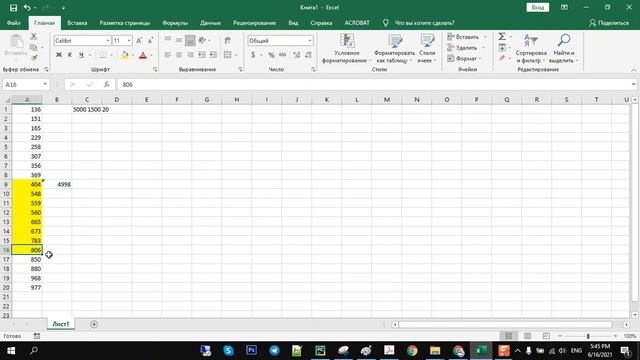
Task: Click the Increase Indent icon
Action: [213, 55]
